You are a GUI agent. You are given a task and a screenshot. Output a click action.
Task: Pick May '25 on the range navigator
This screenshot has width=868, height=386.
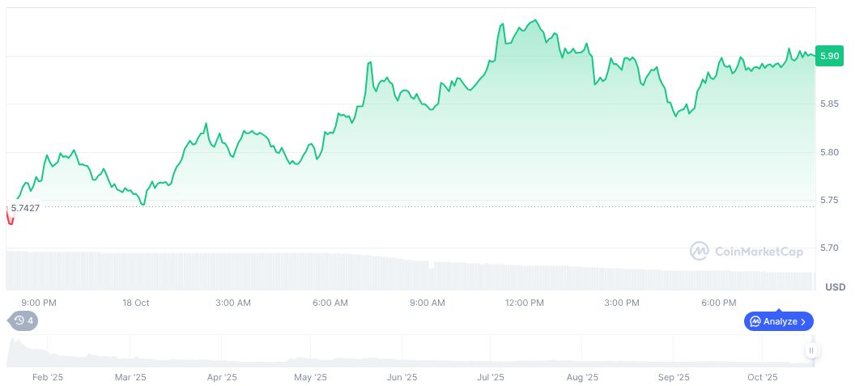(309, 377)
